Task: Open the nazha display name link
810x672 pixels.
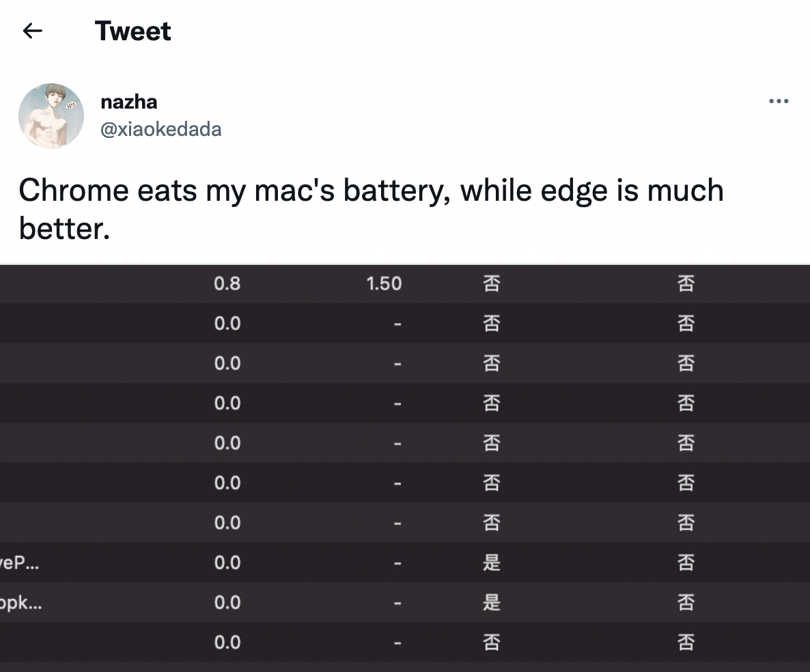Action: click(128, 102)
